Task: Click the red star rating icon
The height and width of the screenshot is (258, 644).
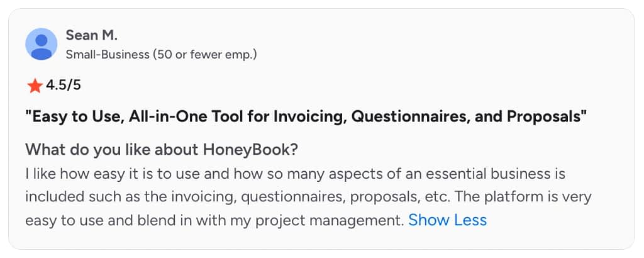Action: pyautogui.click(x=35, y=86)
